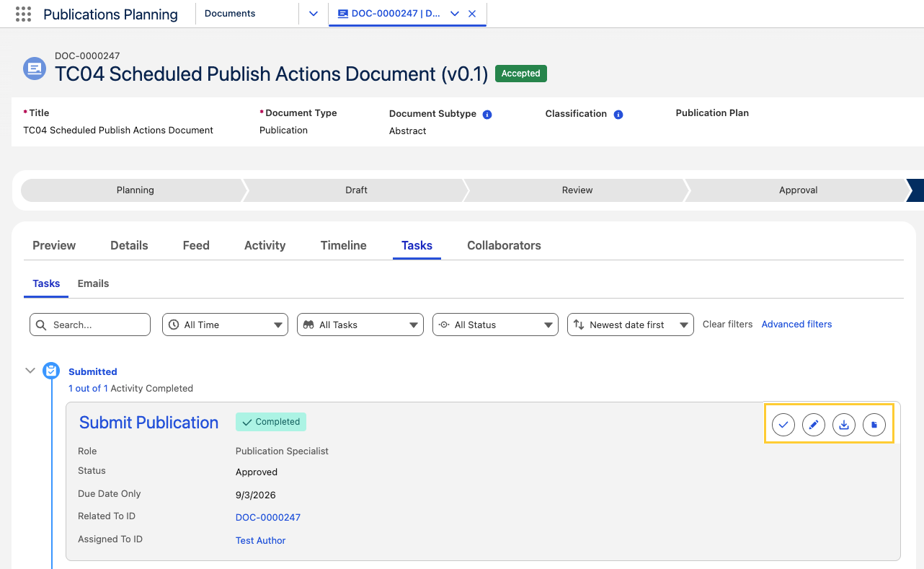
Task: Switch to the Preview tab
Action: 54,245
